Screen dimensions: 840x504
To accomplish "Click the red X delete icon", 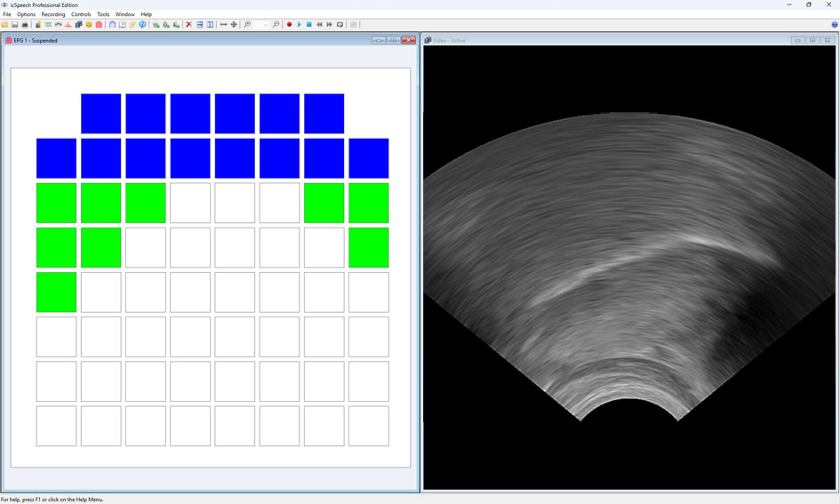I will tap(189, 25).
